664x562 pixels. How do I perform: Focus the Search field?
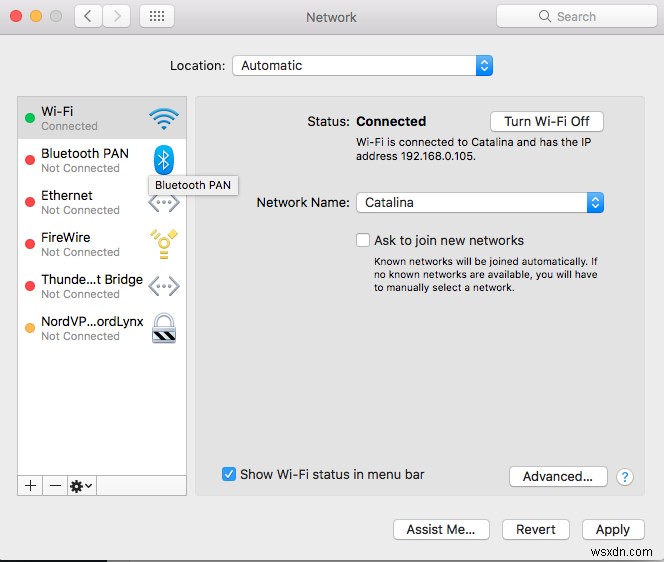(576, 16)
